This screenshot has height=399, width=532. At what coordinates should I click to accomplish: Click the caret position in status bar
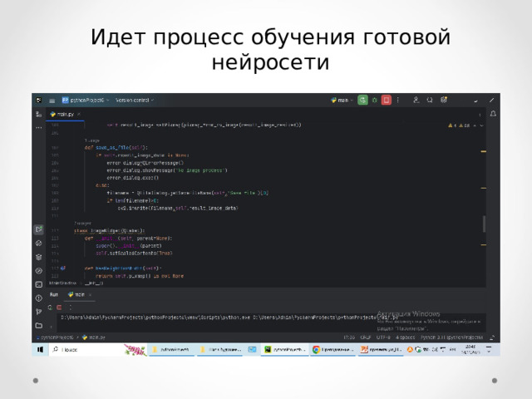[349, 337]
